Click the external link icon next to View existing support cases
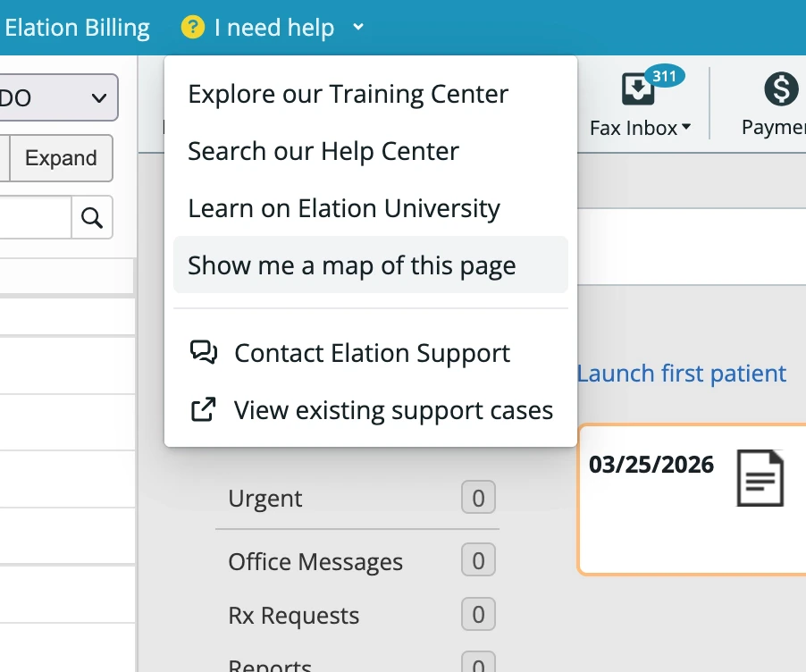Viewport: 806px width, 672px height. pyautogui.click(x=204, y=410)
